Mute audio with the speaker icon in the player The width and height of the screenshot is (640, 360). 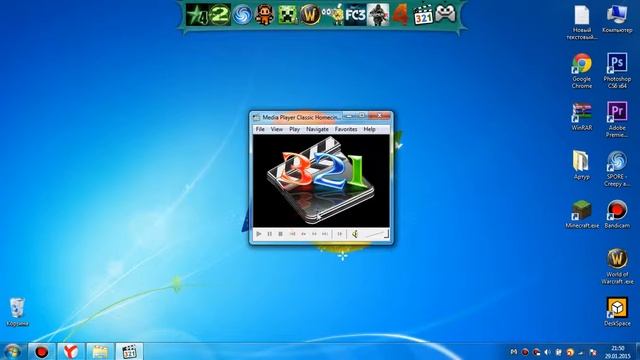pyautogui.click(x=355, y=234)
